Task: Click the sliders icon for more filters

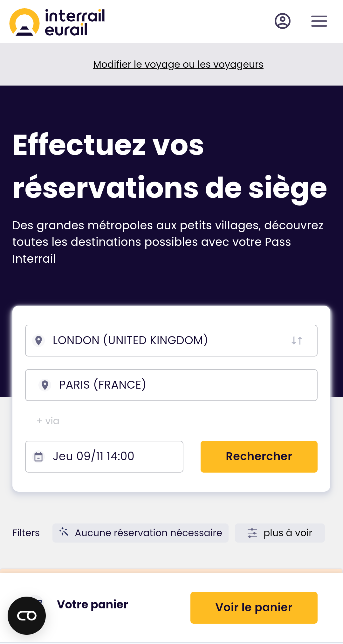Action: [x=252, y=533]
